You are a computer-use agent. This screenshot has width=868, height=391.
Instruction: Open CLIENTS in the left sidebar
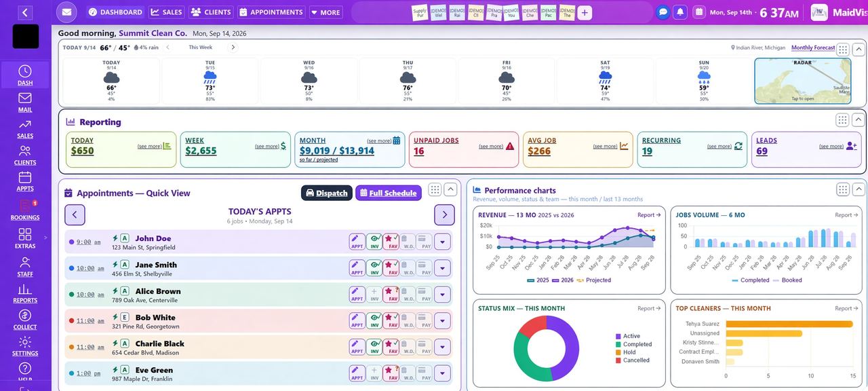tap(25, 155)
